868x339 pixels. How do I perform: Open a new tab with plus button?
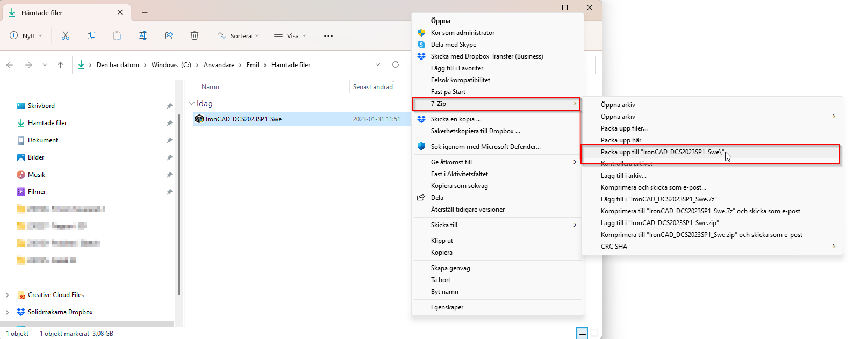[x=145, y=12]
